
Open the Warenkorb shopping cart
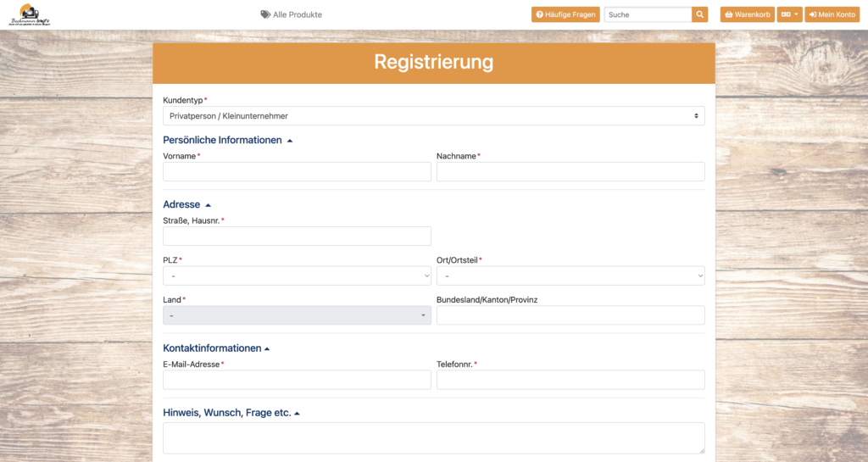click(747, 14)
